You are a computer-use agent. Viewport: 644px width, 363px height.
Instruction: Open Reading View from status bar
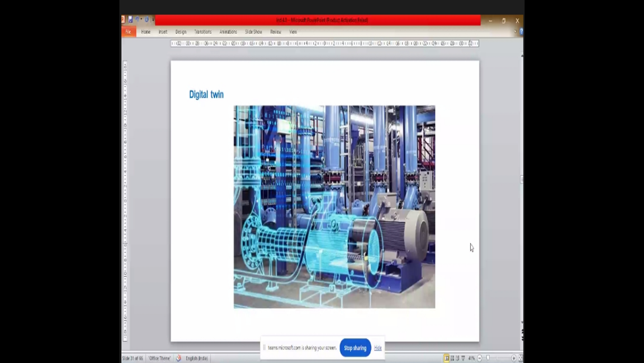point(457,358)
